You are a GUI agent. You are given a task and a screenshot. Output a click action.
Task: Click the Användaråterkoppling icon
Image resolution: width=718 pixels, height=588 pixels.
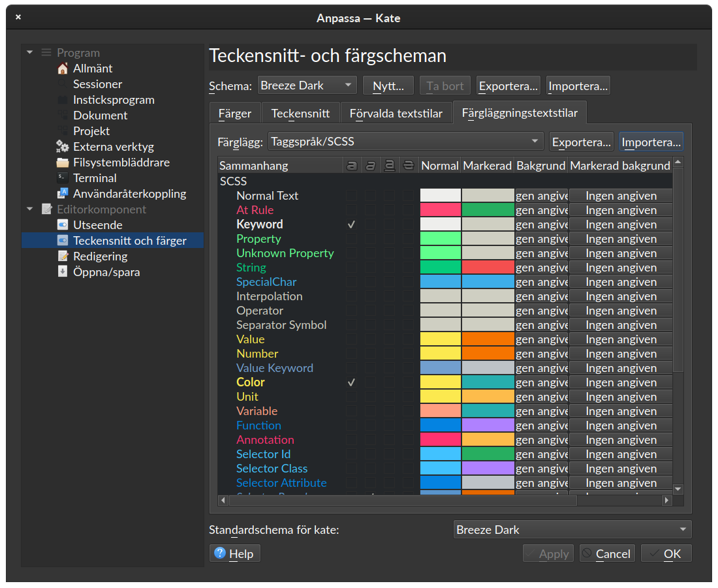coord(62,194)
